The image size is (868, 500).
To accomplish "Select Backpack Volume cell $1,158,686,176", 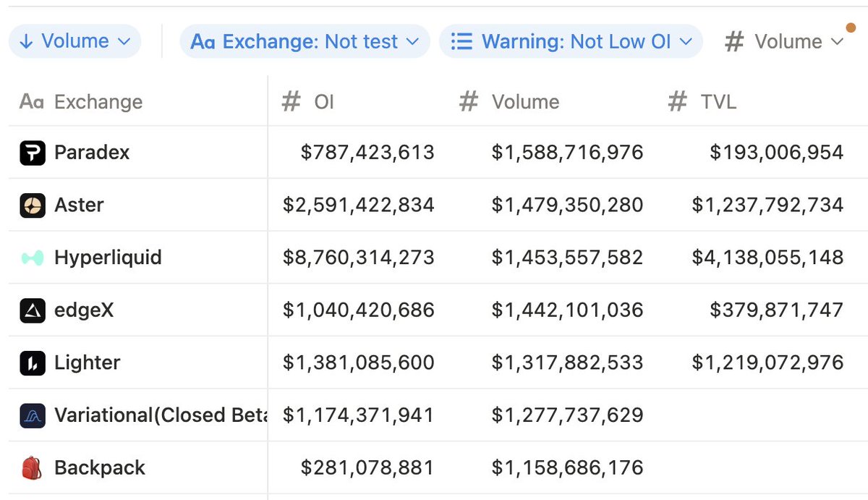I will pos(567,467).
